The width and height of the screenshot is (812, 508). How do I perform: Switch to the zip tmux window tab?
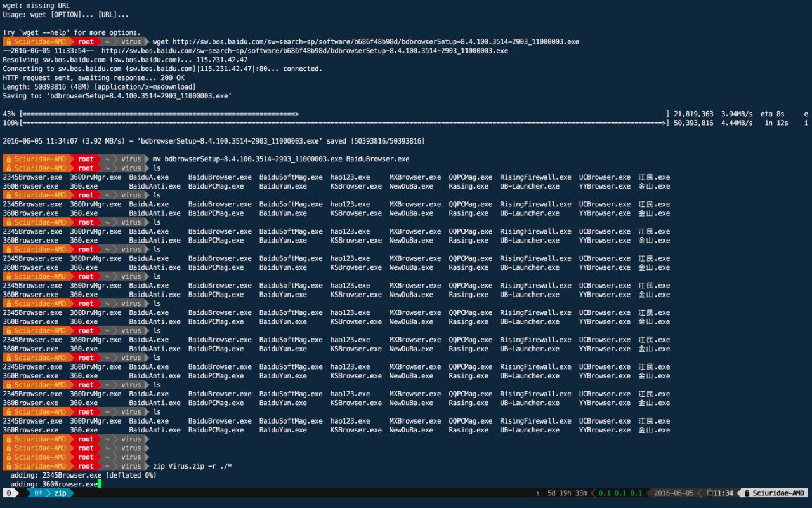tap(60, 493)
